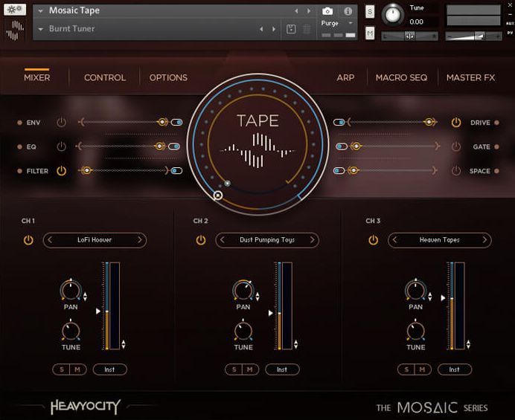Enable the SPACE power button
Viewport: 515px width, 420px height.
456,171
